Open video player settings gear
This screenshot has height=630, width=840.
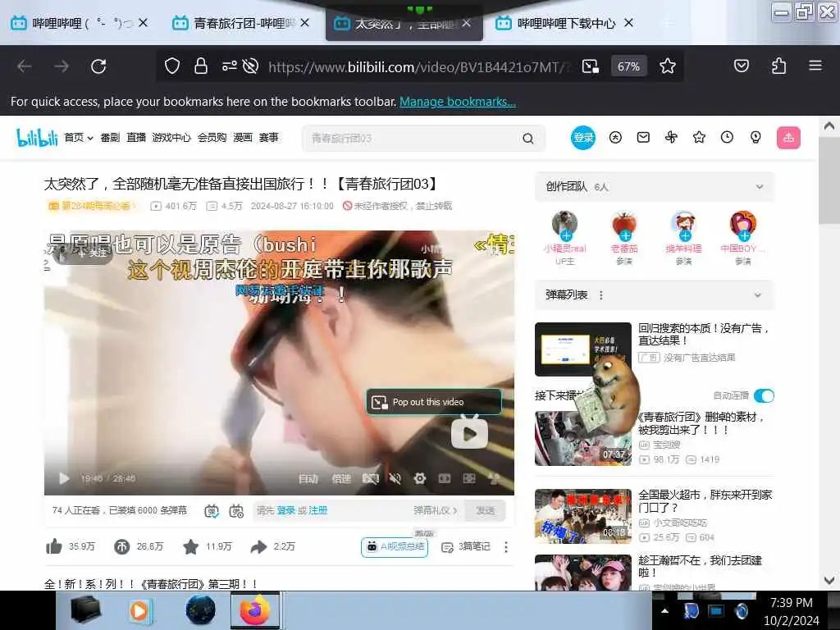tap(420, 478)
